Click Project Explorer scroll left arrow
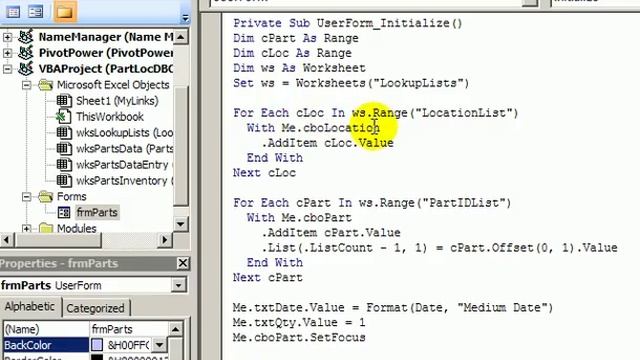Screen dimensions: 640x360 tap(7, 240)
